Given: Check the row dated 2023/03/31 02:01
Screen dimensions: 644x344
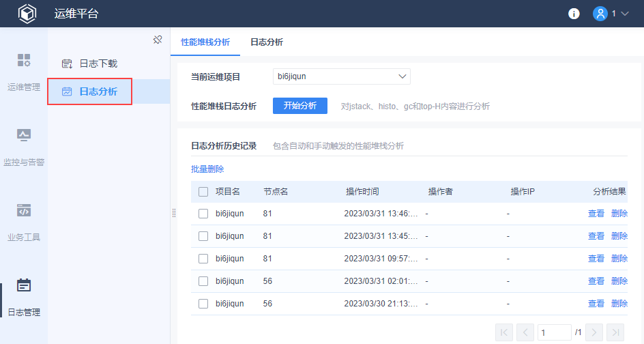Looking at the screenshot, I should 203,281.
